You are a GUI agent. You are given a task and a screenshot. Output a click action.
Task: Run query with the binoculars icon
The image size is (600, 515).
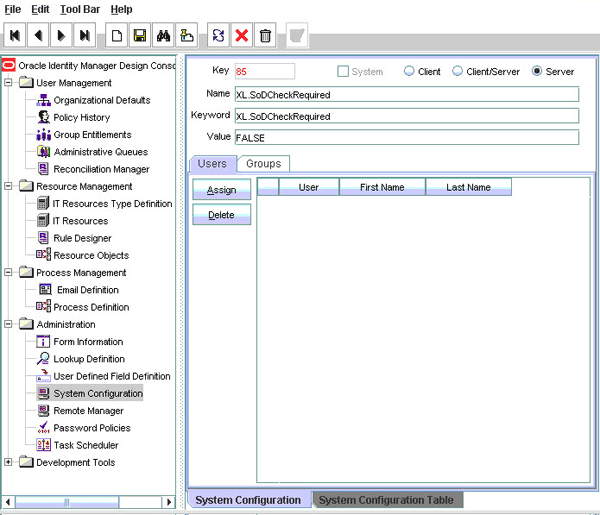(163, 35)
